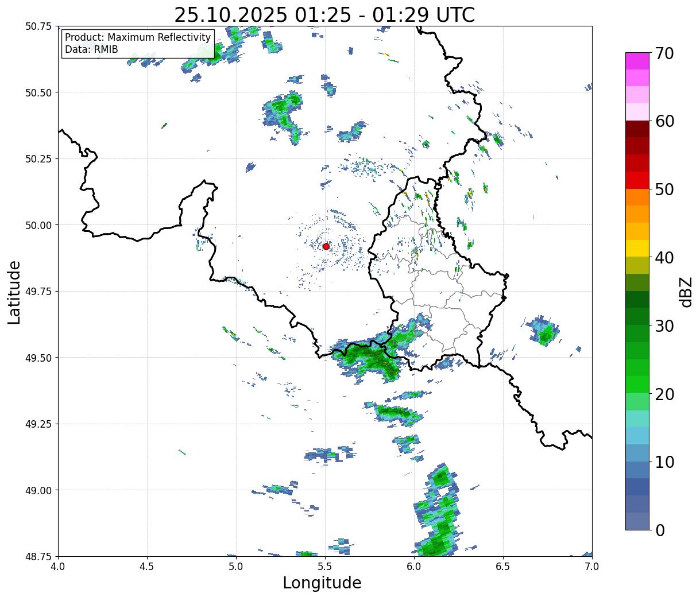Click latitude tick label "49.25"
700x597 pixels.
pyautogui.click(x=38, y=424)
